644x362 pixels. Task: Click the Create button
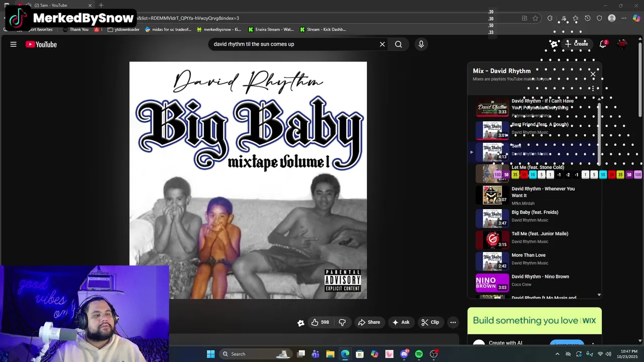[577, 44]
